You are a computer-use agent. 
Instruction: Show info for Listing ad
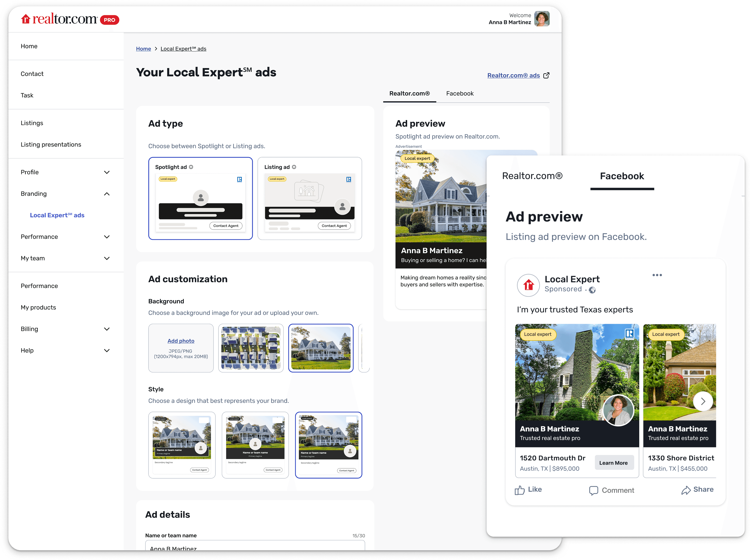(x=294, y=167)
